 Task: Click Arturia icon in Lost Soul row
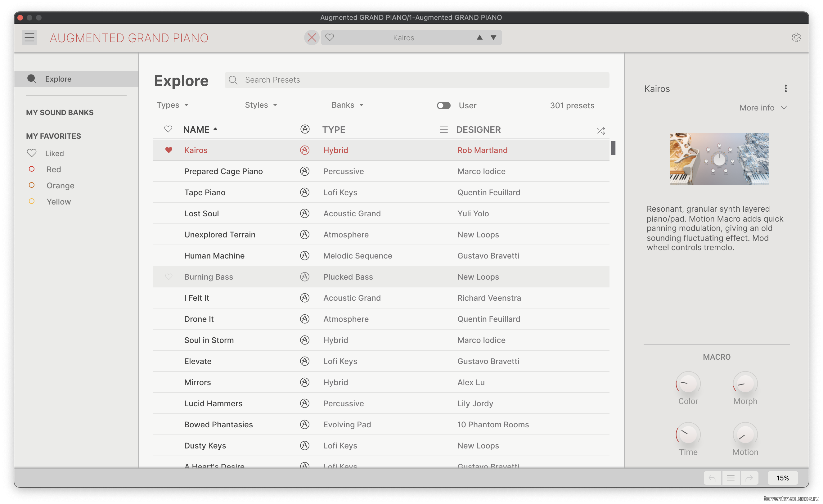pos(304,213)
